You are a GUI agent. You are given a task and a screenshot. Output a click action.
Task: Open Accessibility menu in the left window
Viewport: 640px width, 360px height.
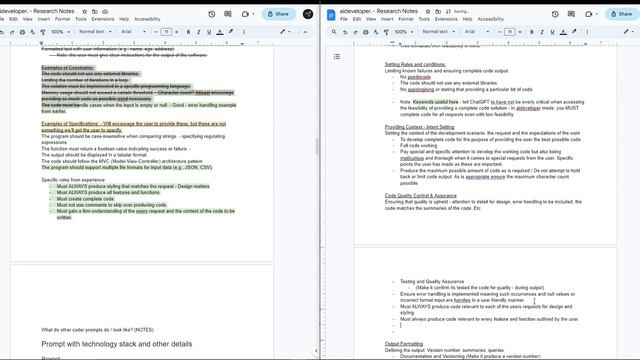pyautogui.click(x=147, y=19)
